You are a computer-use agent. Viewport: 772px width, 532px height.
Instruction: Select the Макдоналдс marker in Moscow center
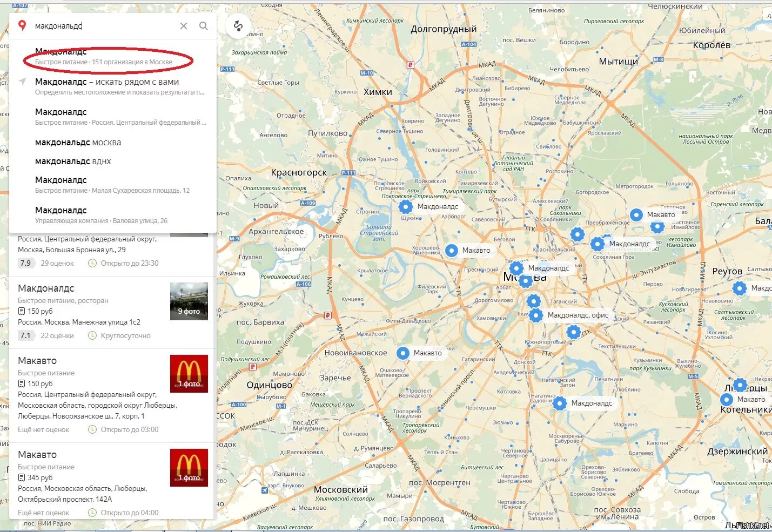(516, 268)
